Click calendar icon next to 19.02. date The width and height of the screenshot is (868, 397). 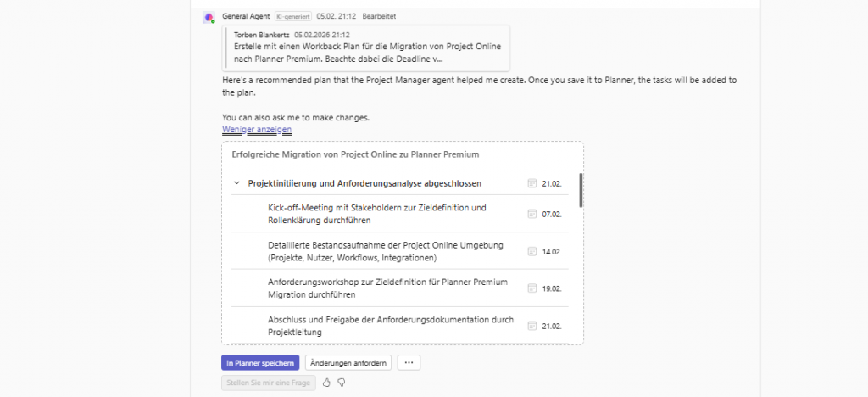click(x=531, y=288)
